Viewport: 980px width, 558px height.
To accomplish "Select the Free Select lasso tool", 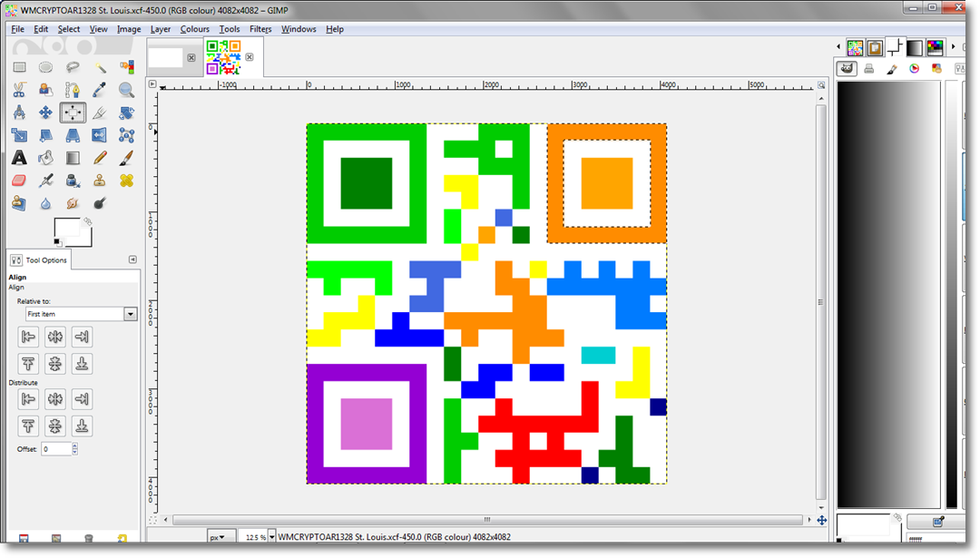I will click(73, 67).
